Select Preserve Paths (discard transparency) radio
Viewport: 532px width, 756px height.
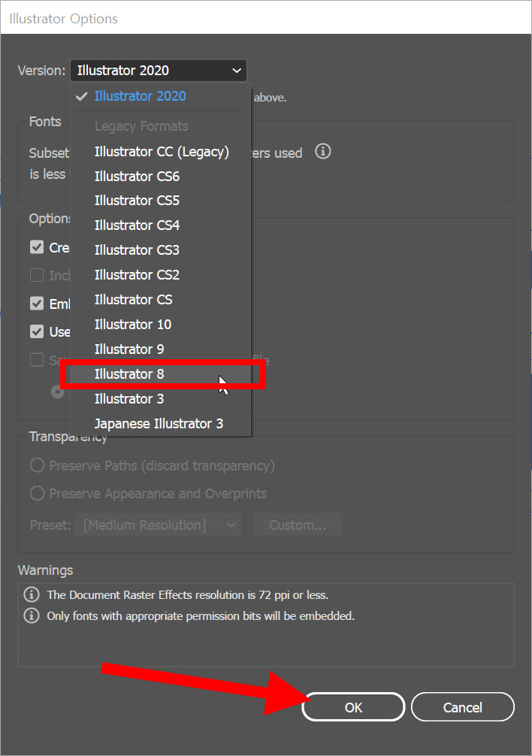37,465
